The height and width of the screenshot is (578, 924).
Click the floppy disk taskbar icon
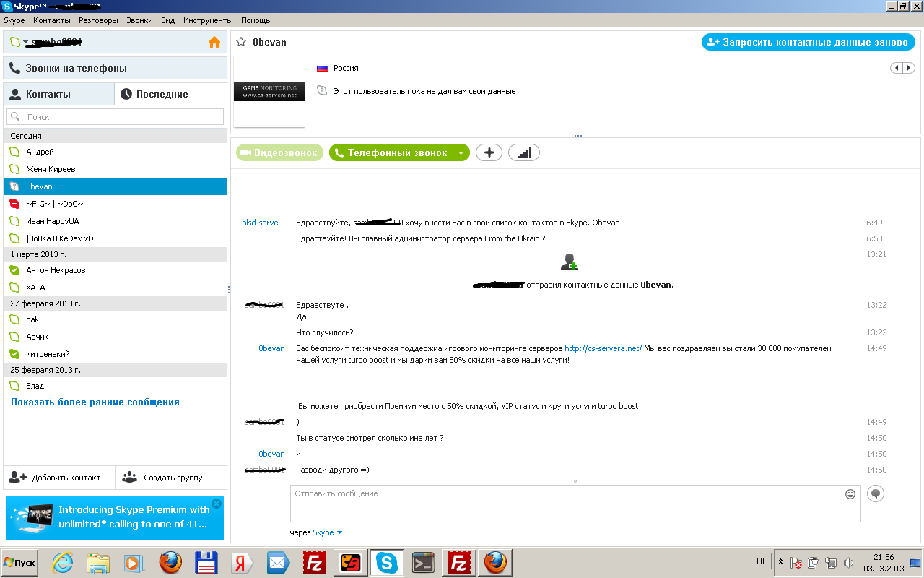tap(207, 562)
